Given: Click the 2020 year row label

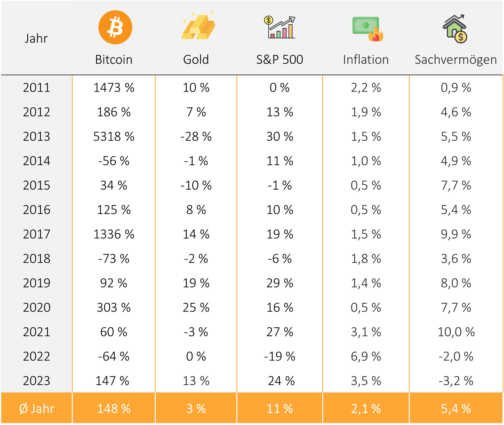Looking at the screenshot, I should point(37,308).
